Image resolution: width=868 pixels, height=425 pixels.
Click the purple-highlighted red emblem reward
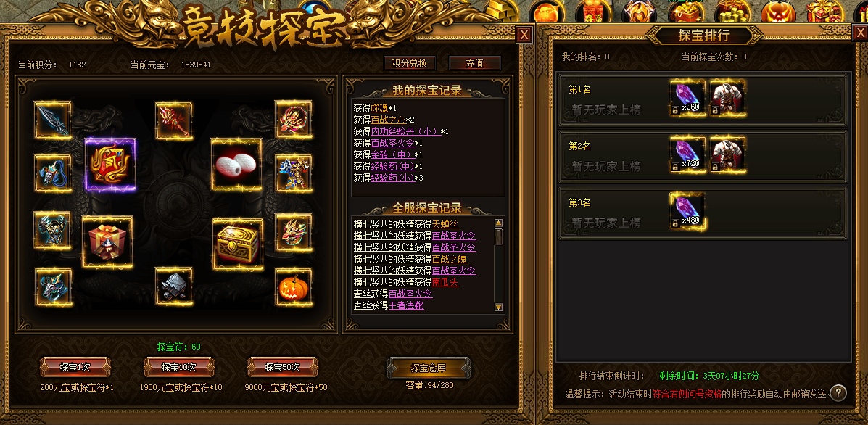point(110,165)
